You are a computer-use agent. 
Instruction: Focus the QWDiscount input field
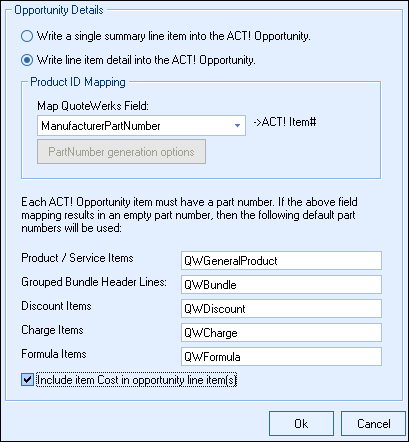coord(281,309)
